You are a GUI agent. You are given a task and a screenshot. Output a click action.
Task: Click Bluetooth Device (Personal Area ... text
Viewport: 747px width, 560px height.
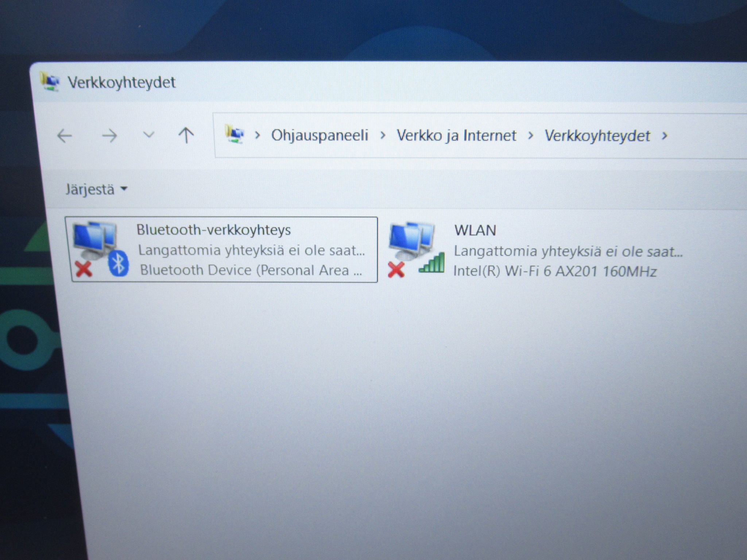(x=251, y=270)
